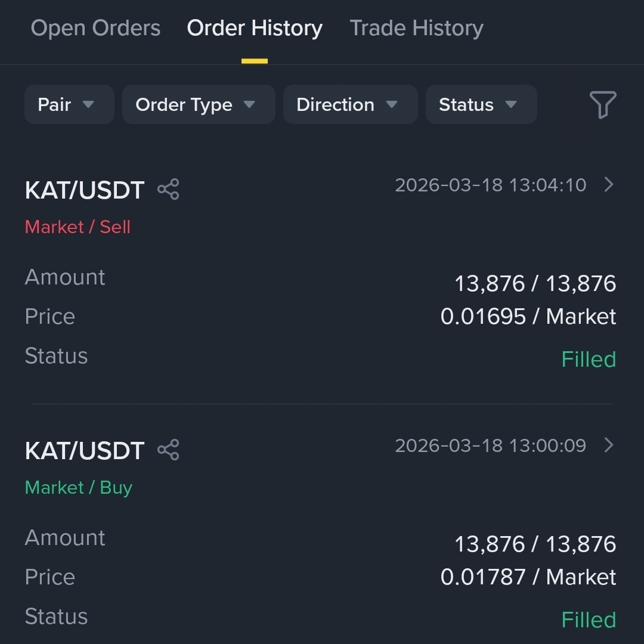Open the KAT/USDT sell order pair title
This screenshot has width=644, height=644.
click(x=85, y=190)
